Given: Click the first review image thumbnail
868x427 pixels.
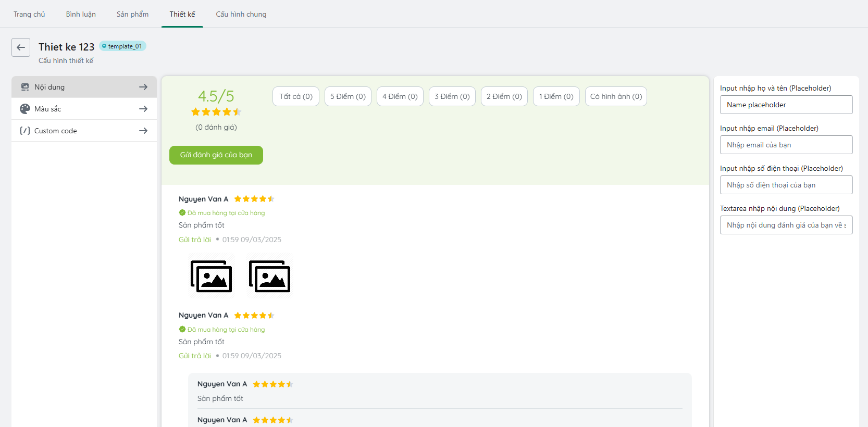Looking at the screenshot, I should pos(212,276).
